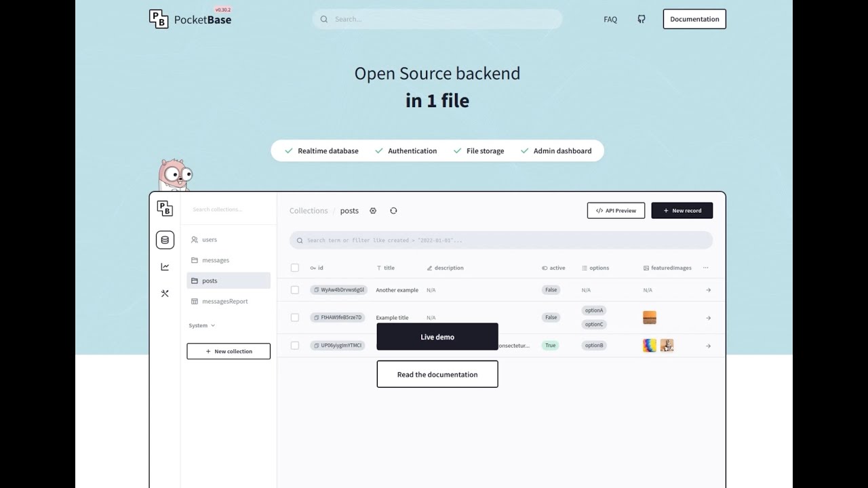
Task: Open the colorful gradient image thumbnail
Action: (650, 346)
